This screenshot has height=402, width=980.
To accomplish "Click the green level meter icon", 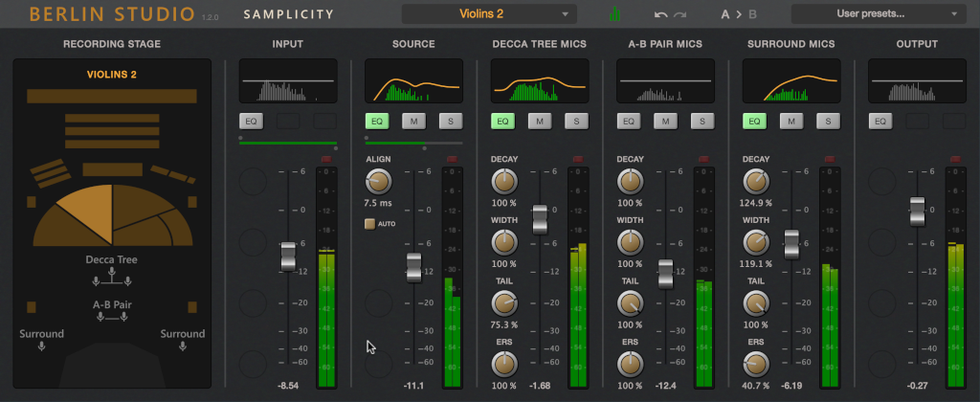I will pos(615,13).
